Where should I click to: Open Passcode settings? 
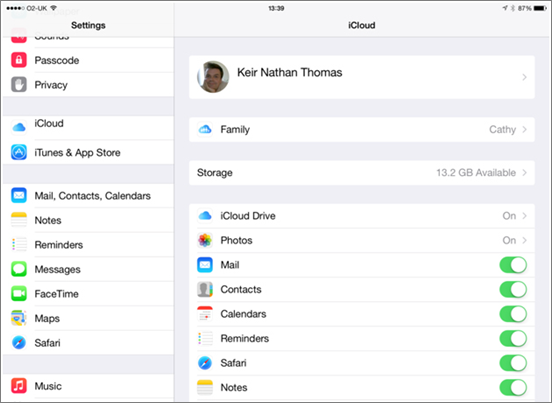[88, 60]
